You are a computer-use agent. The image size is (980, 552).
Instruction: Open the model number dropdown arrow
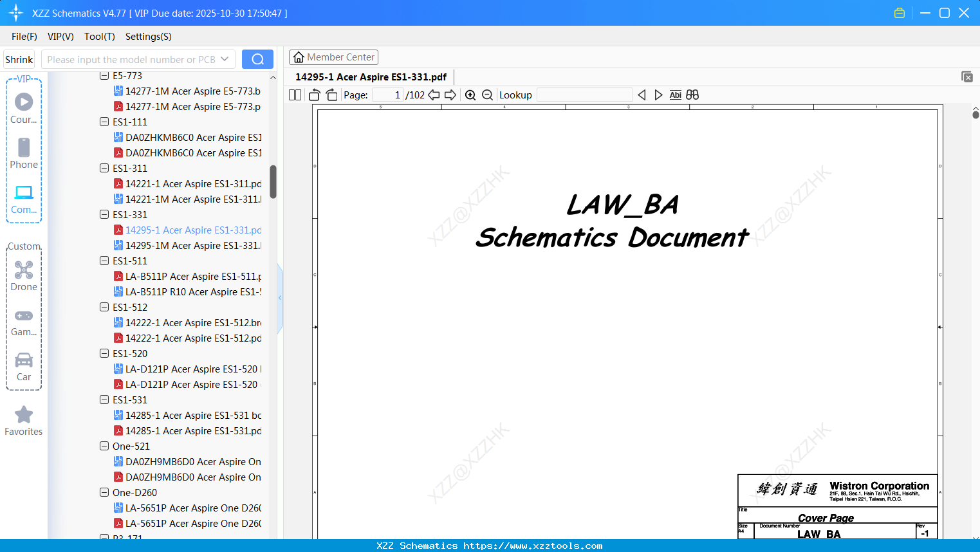[225, 59]
